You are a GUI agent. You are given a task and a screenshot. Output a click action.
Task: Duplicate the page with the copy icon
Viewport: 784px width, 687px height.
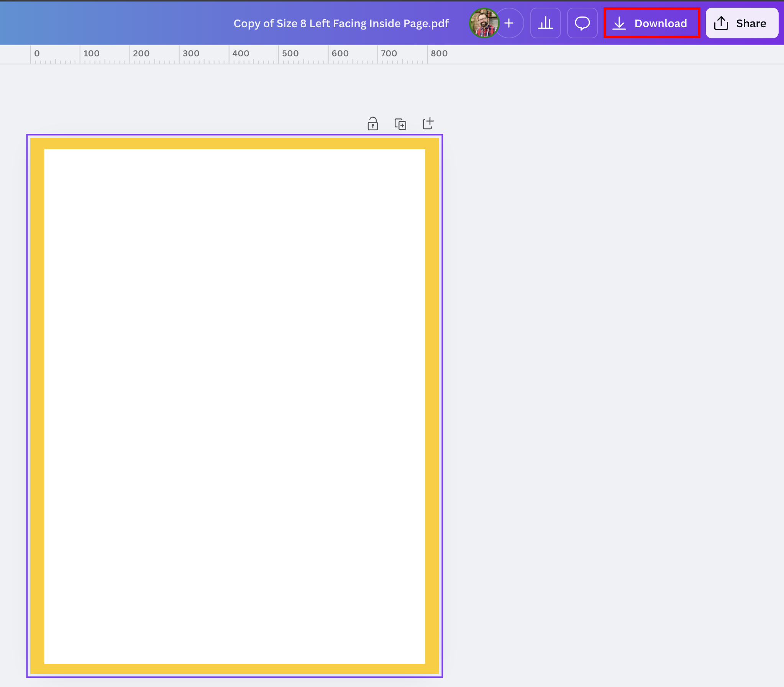(400, 124)
